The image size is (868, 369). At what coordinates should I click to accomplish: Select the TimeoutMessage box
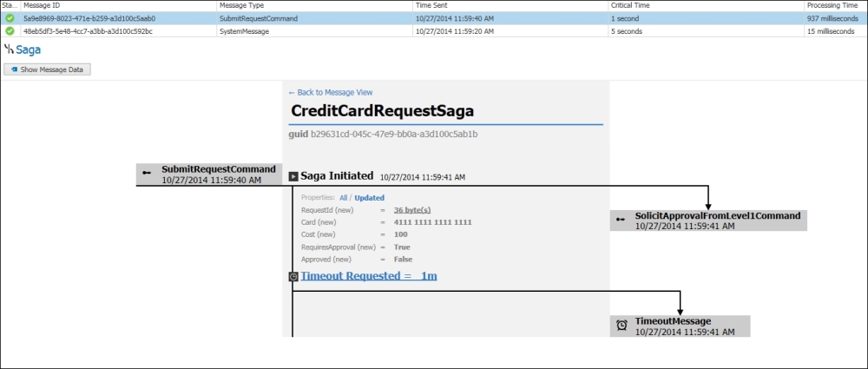[x=680, y=326]
